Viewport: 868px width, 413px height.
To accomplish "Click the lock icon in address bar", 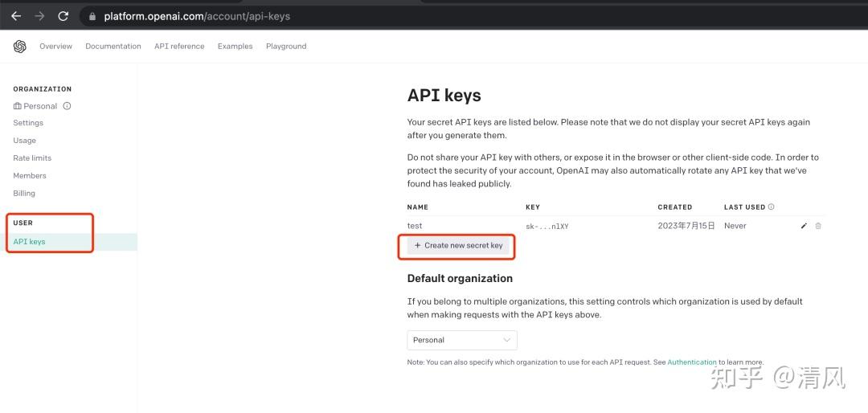I will tap(92, 17).
